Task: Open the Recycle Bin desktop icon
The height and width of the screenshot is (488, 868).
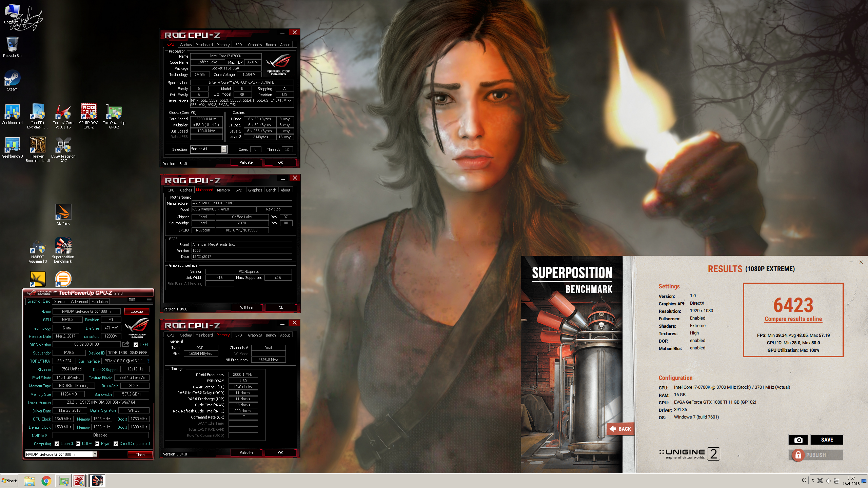Action: 12,47
